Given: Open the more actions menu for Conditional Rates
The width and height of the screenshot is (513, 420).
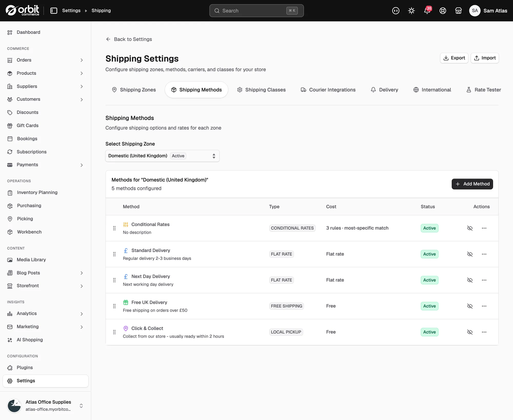Looking at the screenshot, I should click(484, 228).
